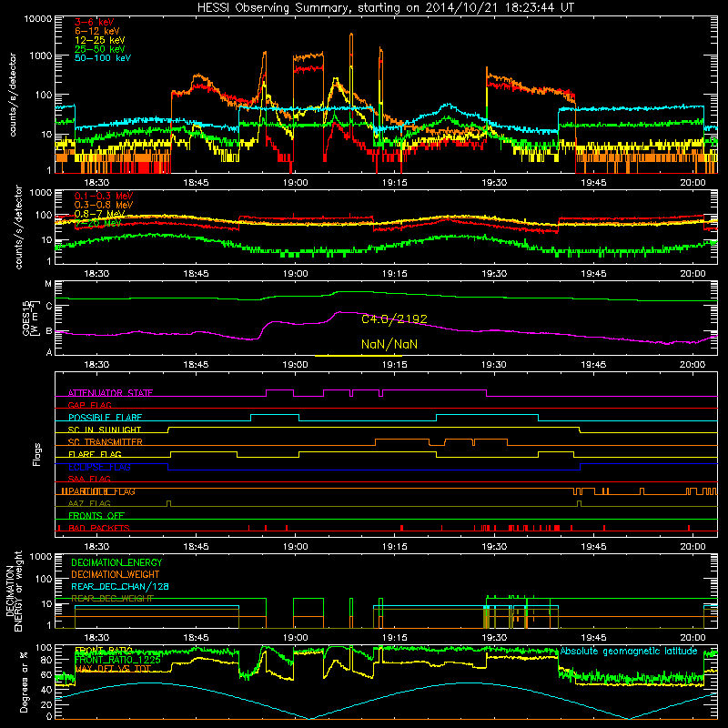Select the SAA_FLAG label
The image size is (728, 728).
coord(89,479)
